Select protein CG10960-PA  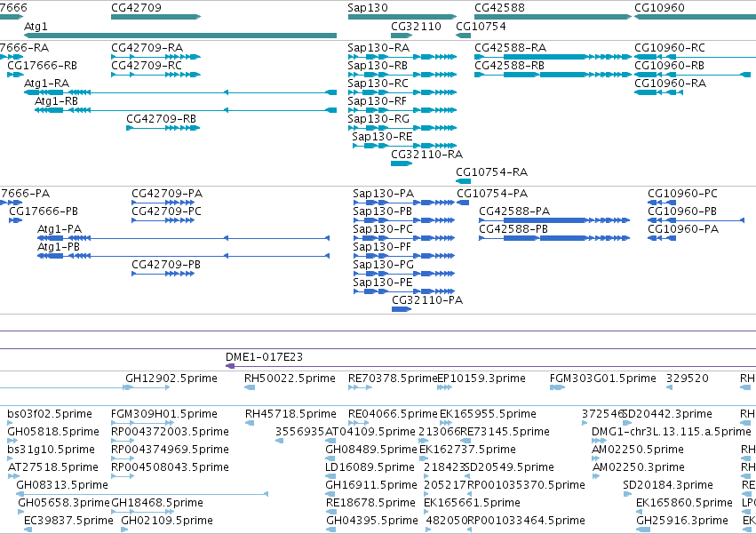pyautogui.click(x=683, y=229)
